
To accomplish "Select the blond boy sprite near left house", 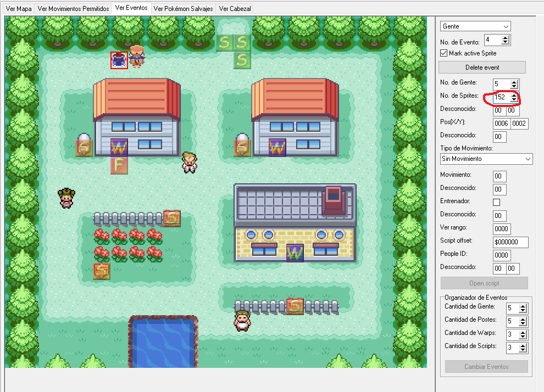I will pos(190,162).
